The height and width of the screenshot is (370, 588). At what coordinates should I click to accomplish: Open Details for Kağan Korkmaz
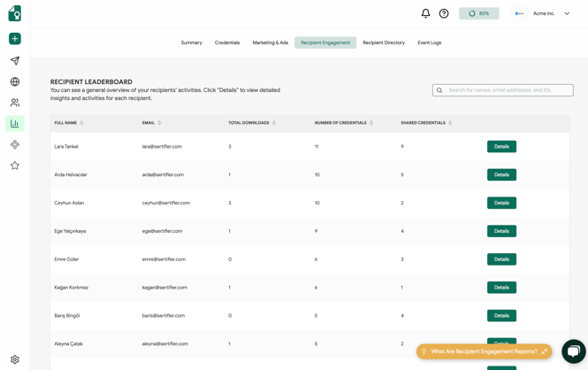point(501,288)
